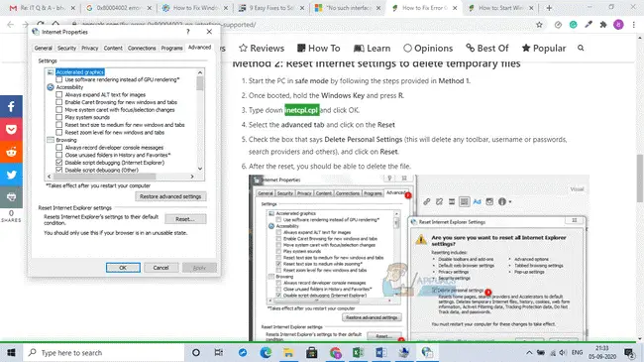Show hidden system tray icons chevron
The height and width of the screenshot is (362, 644).
click(529, 352)
